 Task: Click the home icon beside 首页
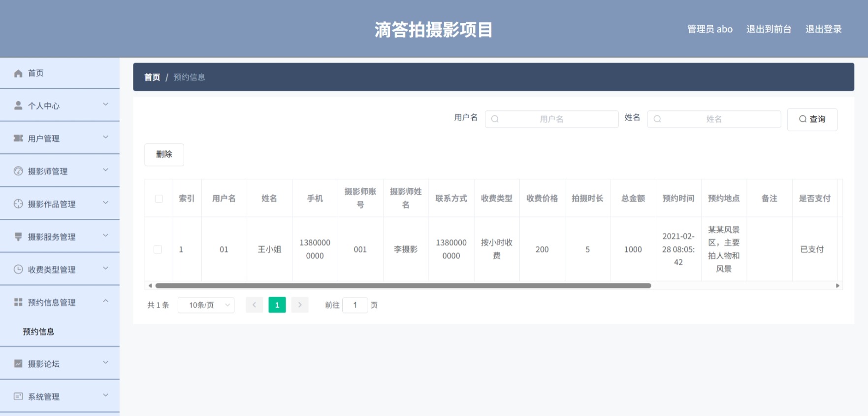coord(18,73)
